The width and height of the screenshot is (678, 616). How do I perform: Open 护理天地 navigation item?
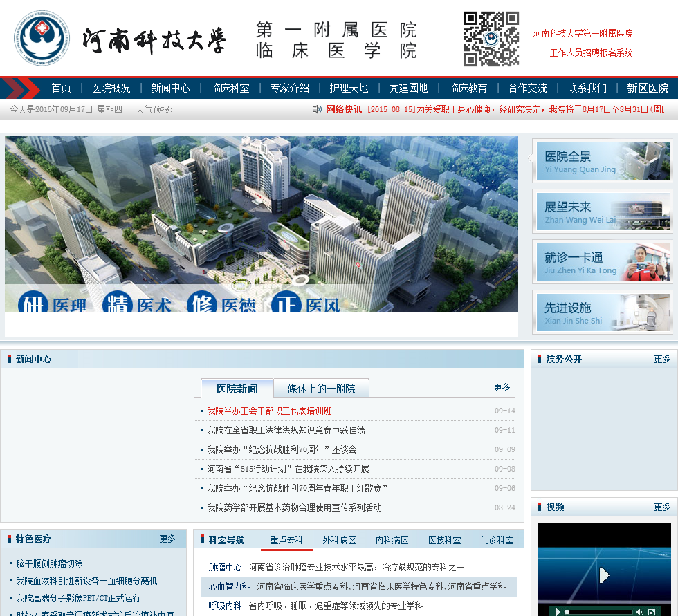coord(349,88)
